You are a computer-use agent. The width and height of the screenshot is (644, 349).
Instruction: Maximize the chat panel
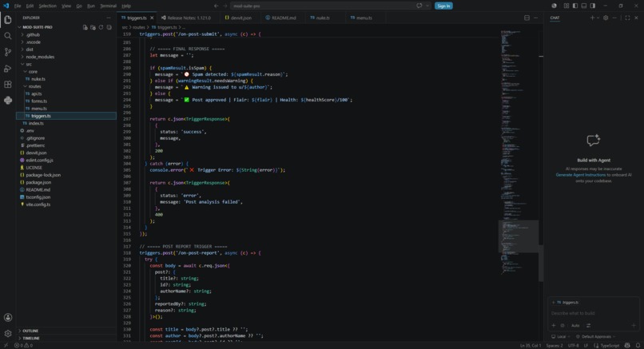pyautogui.click(x=627, y=18)
